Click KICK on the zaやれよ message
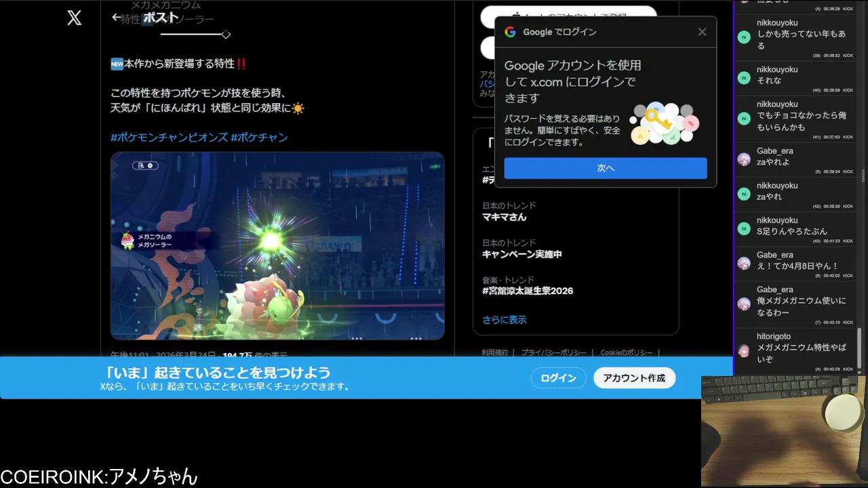868x488 pixels. [x=848, y=171]
